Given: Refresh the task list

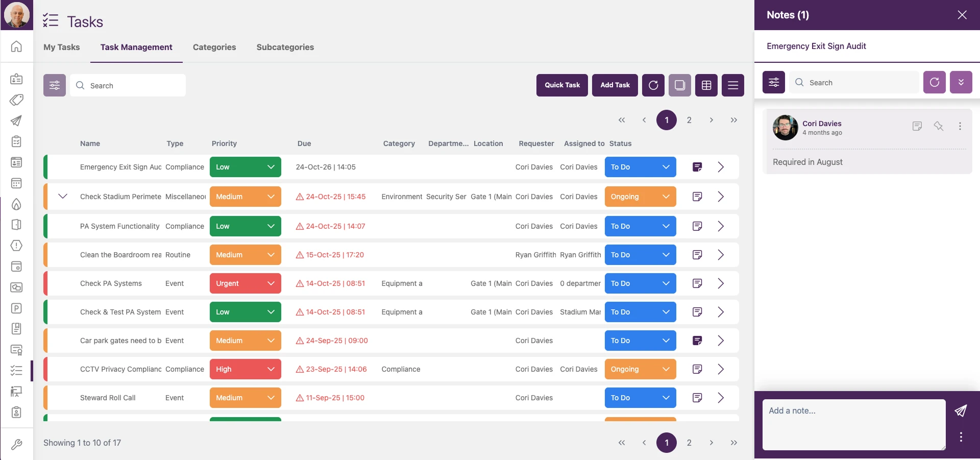Looking at the screenshot, I should pos(653,85).
